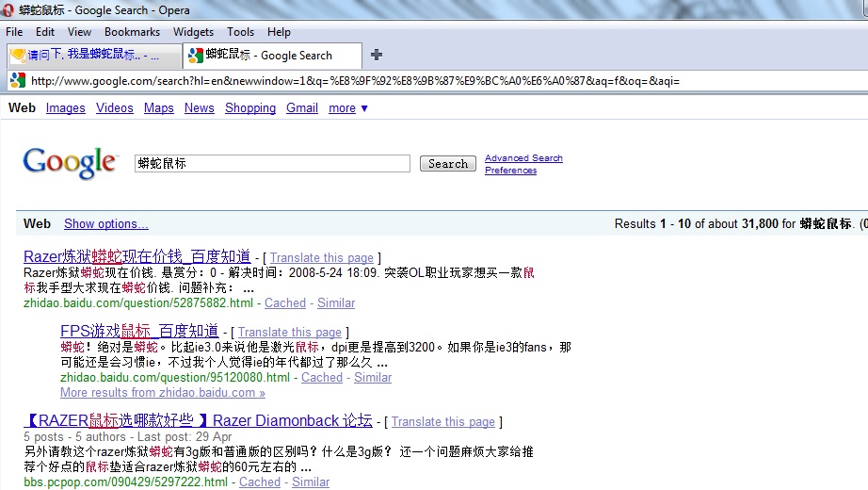The height and width of the screenshot is (490, 868).
Task: Click 'Translate this page' for Razer Diamonback result
Action: coord(442,422)
